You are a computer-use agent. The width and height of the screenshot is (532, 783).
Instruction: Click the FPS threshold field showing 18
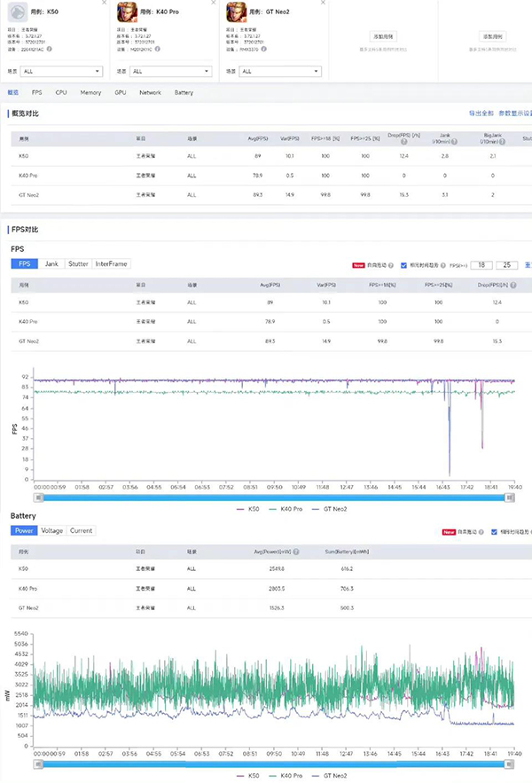pyautogui.click(x=481, y=264)
